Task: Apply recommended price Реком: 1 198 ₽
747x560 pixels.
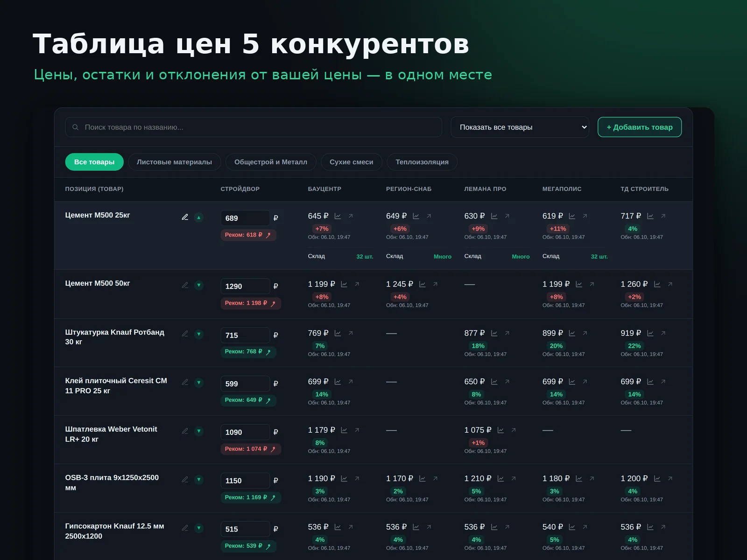Action: click(x=251, y=303)
